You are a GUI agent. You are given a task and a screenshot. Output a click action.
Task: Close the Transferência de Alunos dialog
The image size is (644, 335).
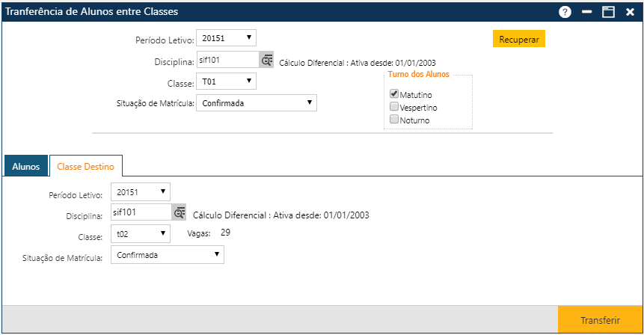click(631, 12)
